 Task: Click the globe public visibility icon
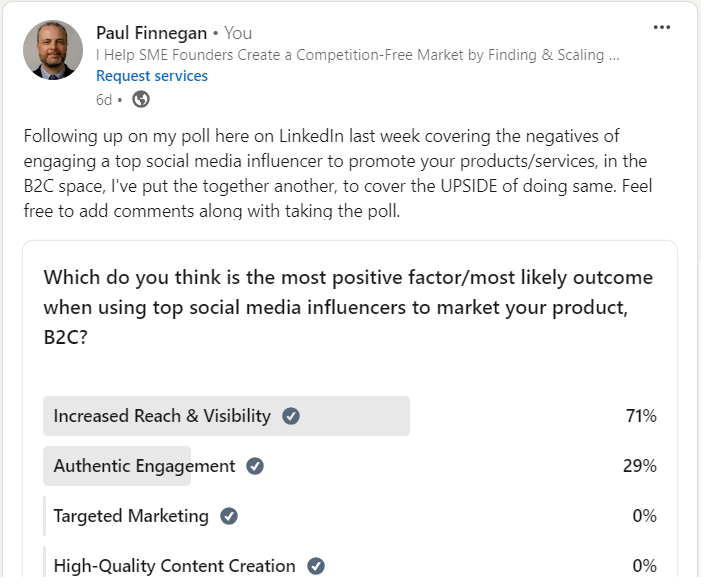point(141,99)
